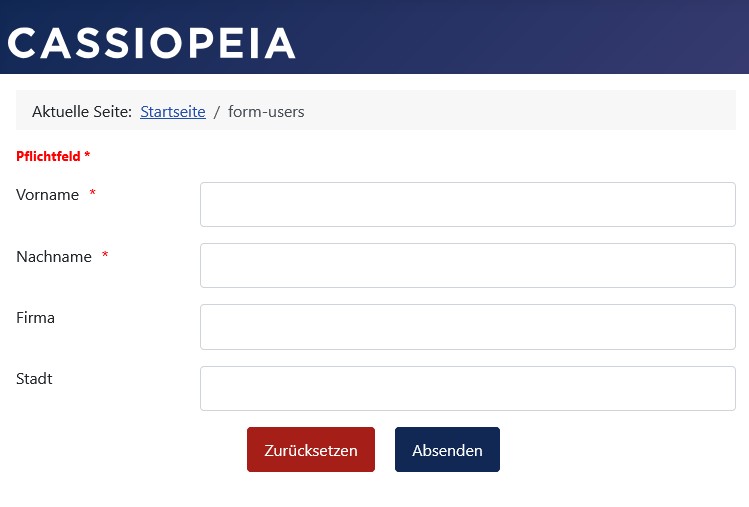Focus the Firma text field

pos(468,327)
